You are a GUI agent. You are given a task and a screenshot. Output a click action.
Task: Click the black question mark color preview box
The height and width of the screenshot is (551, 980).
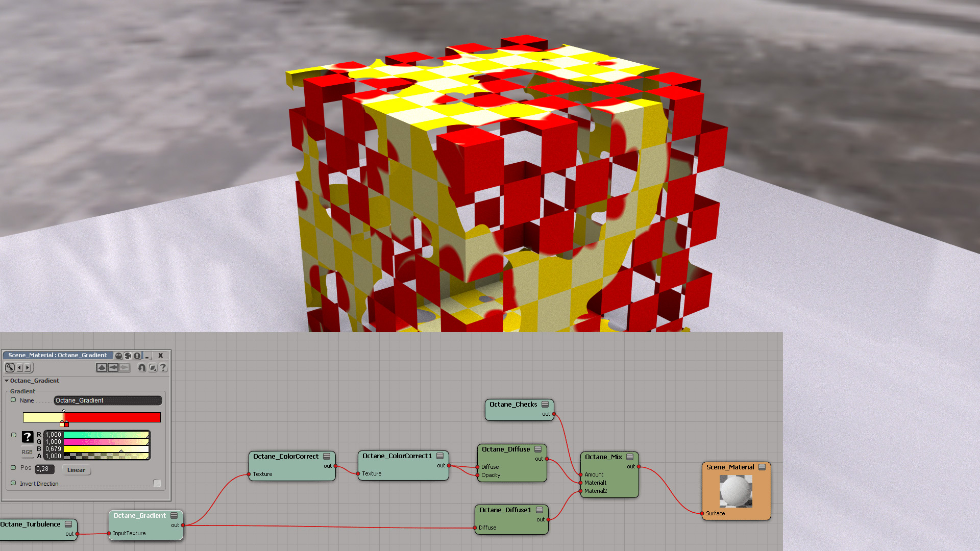click(28, 437)
